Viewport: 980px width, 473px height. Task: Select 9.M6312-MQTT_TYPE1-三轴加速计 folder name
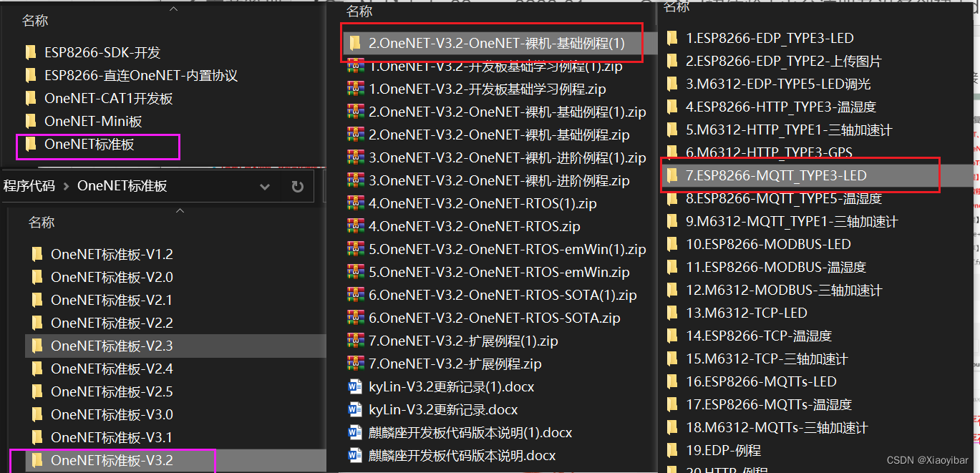coord(792,221)
